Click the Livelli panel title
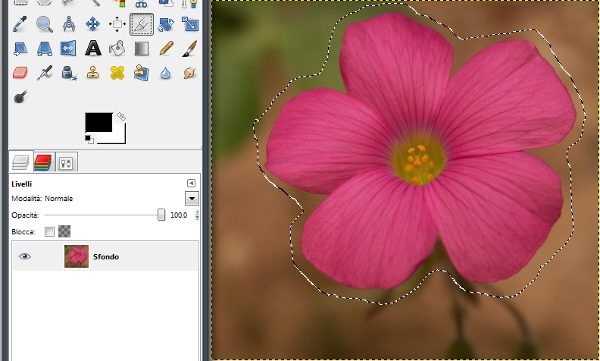 pyautogui.click(x=21, y=184)
